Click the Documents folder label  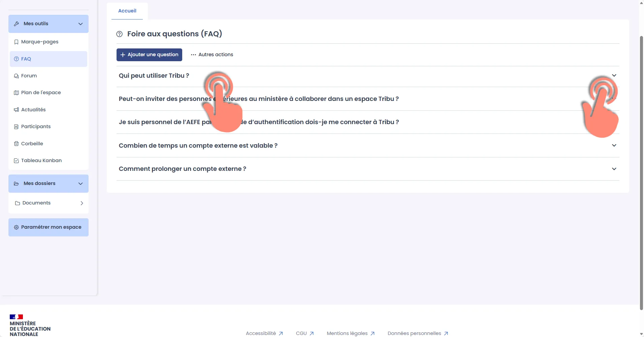point(36,203)
